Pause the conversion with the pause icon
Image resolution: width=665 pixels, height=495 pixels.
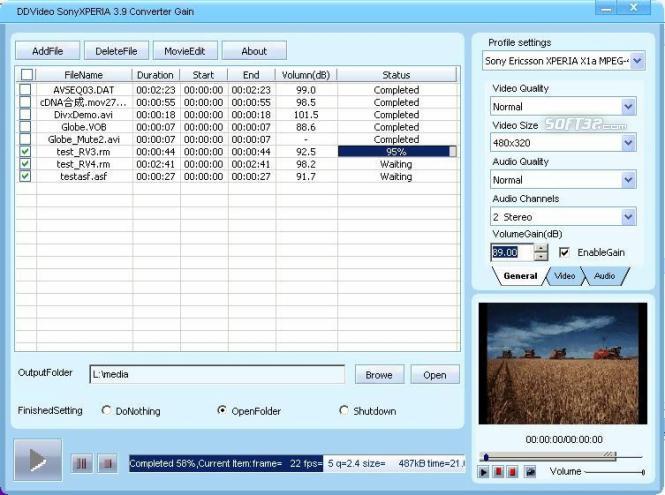[82, 464]
